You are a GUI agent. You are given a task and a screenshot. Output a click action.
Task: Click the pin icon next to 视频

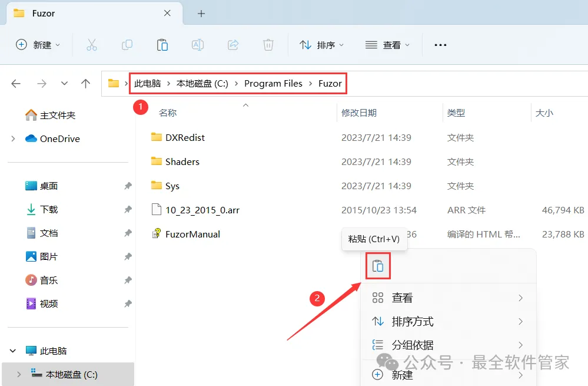click(x=128, y=303)
